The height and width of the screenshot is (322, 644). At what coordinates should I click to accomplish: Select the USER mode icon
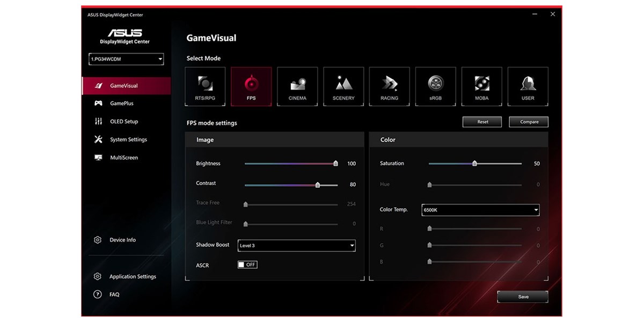pyautogui.click(x=528, y=86)
